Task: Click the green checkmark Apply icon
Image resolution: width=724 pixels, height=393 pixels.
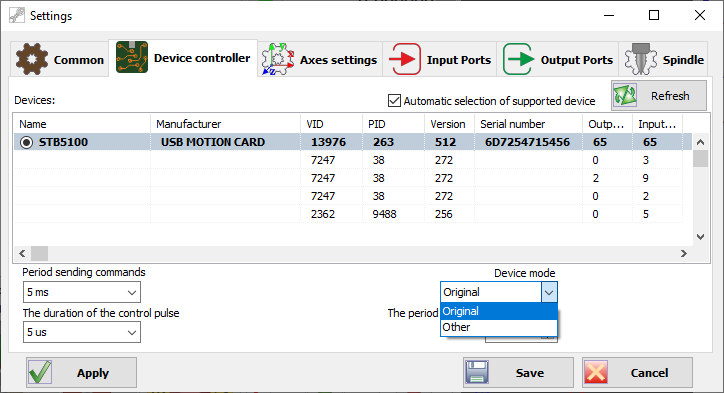Action: [x=40, y=373]
